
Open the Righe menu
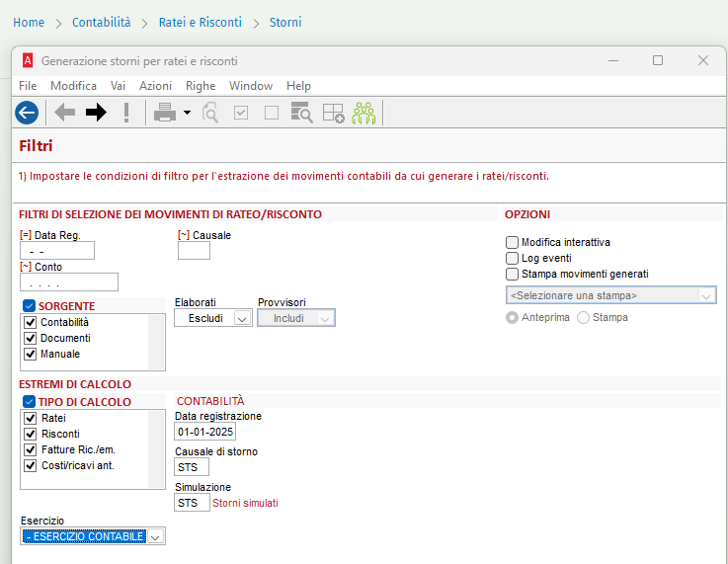(201, 86)
